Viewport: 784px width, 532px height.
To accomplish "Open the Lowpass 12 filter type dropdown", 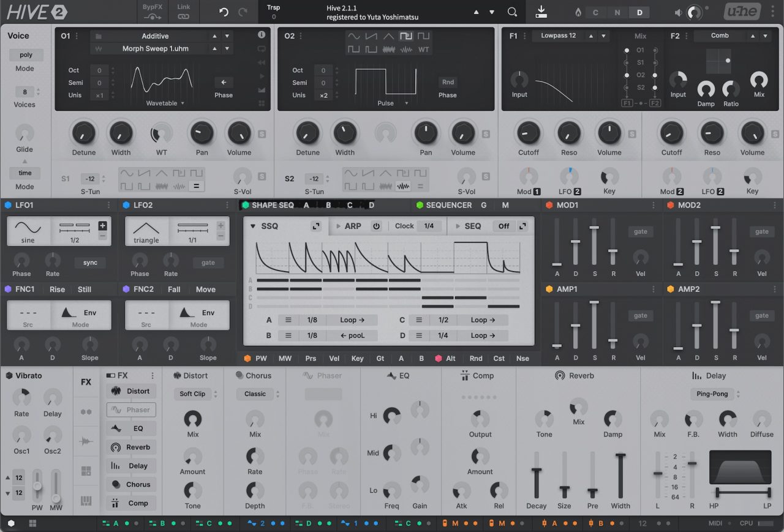I will pos(558,36).
